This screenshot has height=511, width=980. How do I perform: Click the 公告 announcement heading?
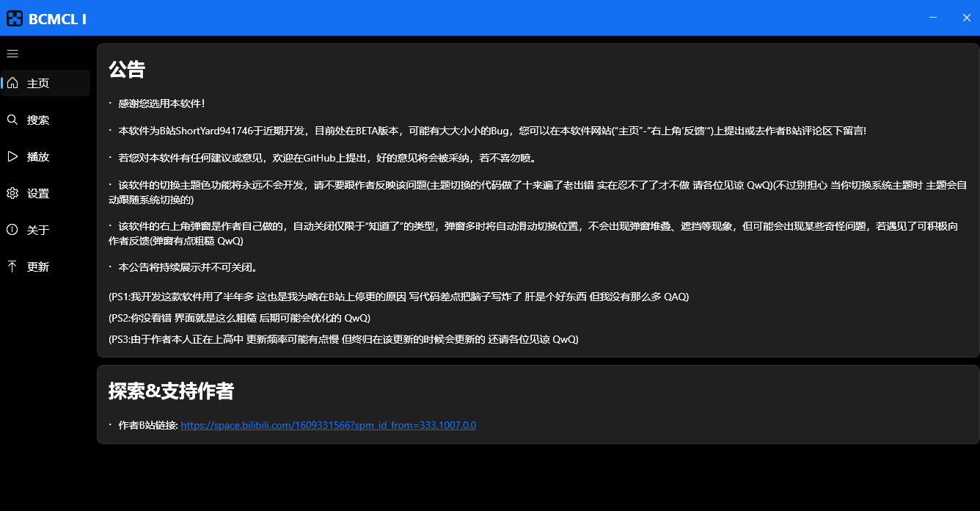(127, 68)
